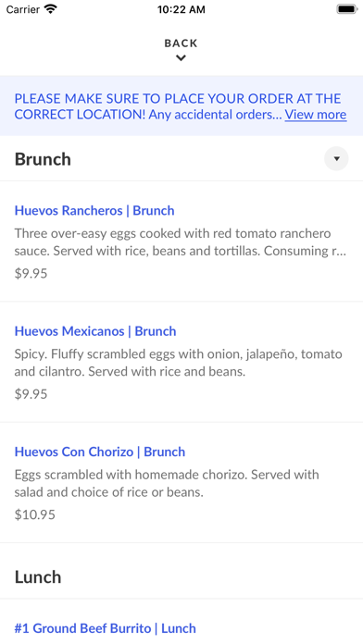
Task: Open Huevos Rancheros | Brunch item
Action: [94, 210]
